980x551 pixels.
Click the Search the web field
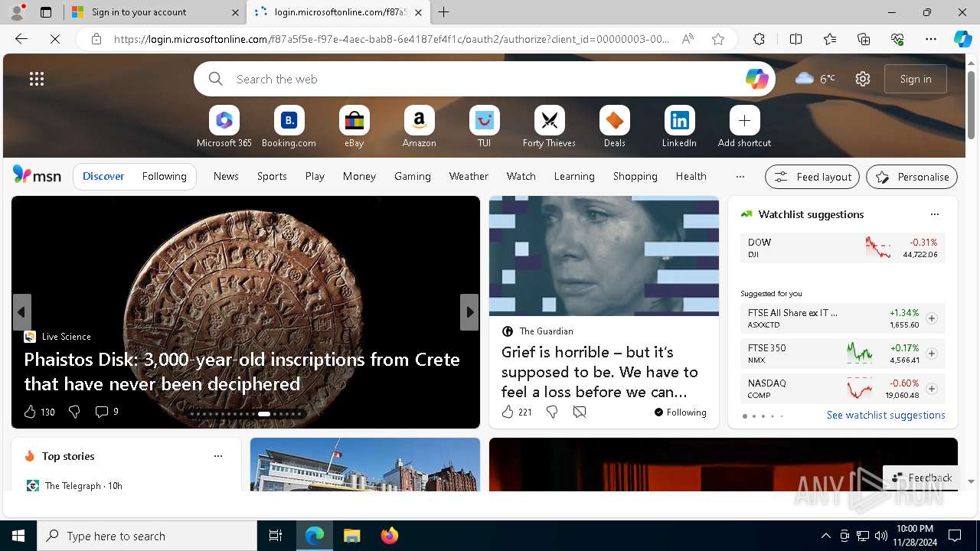pyautogui.click(x=485, y=79)
